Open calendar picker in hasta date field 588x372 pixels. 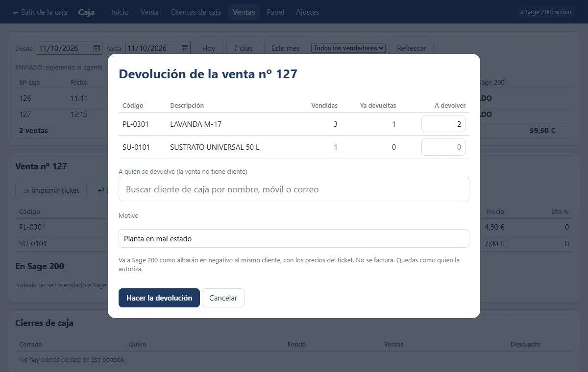185,48
